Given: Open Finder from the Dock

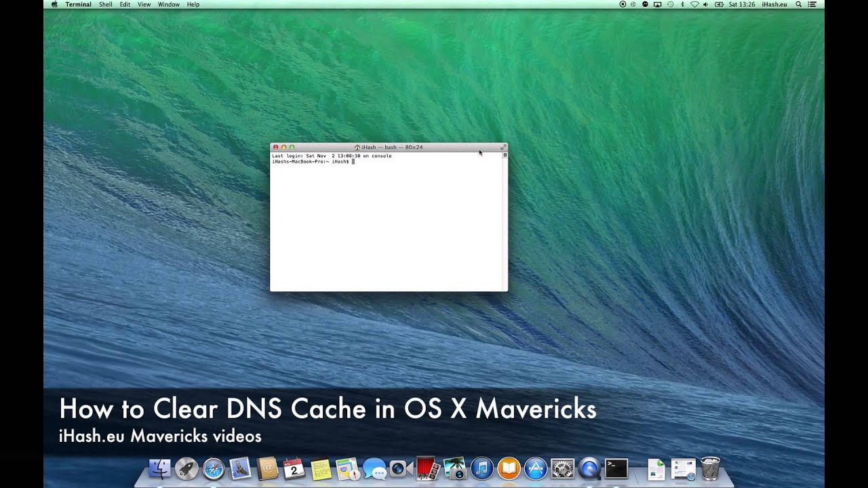Looking at the screenshot, I should pos(160,468).
